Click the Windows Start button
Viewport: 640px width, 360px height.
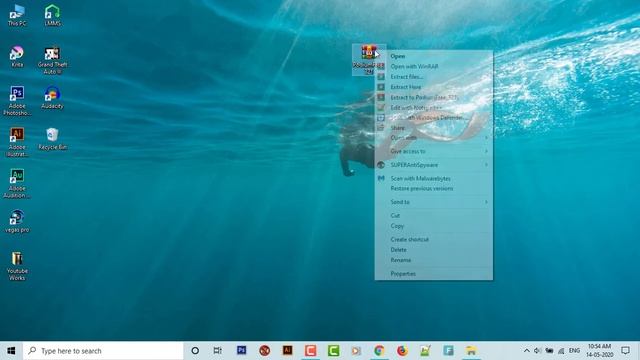pyautogui.click(x=11, y=351)
